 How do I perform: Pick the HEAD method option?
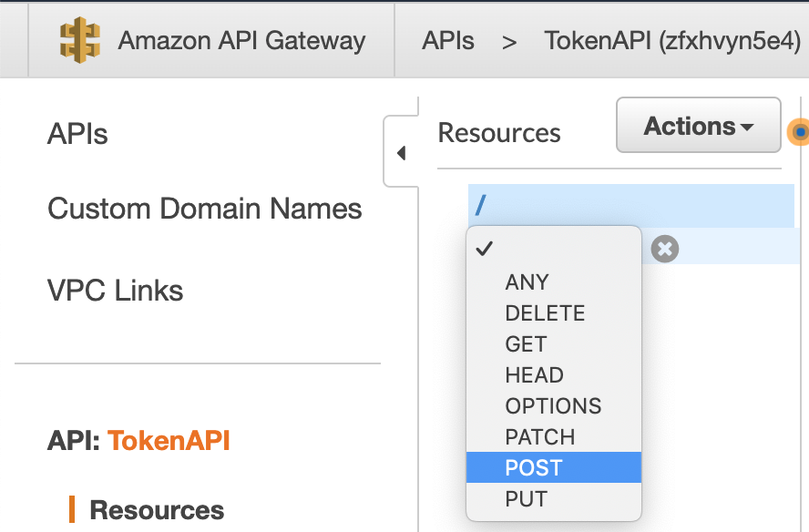[534, 375]
